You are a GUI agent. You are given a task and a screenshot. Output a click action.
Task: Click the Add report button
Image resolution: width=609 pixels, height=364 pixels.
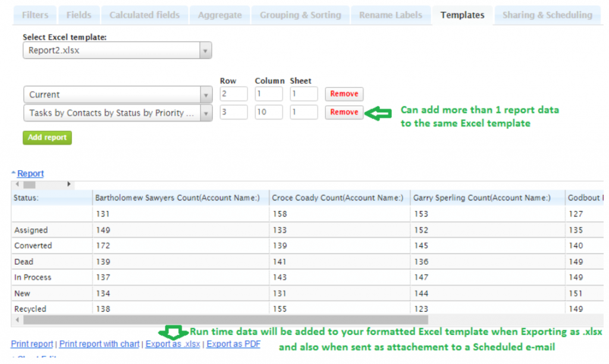click(x=47, y=137)
